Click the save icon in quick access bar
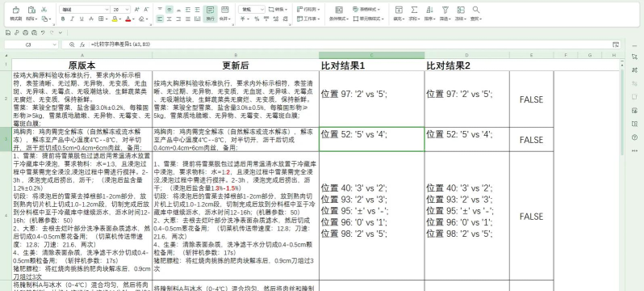644x291 pixels. (8, 32)
